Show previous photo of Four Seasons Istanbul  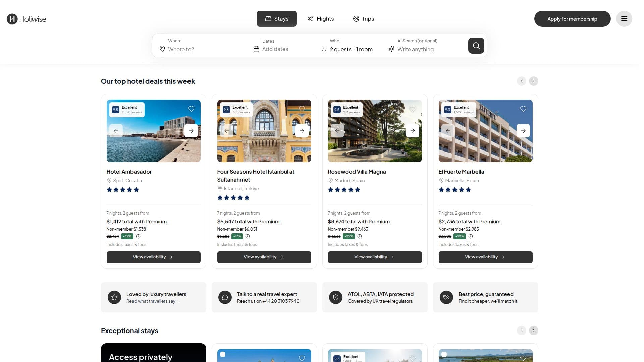click(226, 131)
